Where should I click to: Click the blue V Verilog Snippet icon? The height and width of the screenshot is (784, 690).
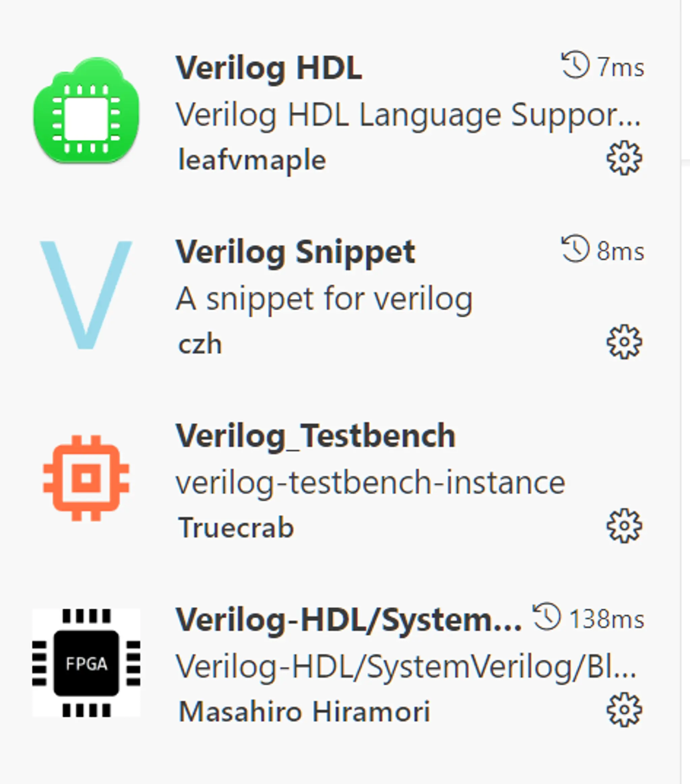tap(86, 295)
